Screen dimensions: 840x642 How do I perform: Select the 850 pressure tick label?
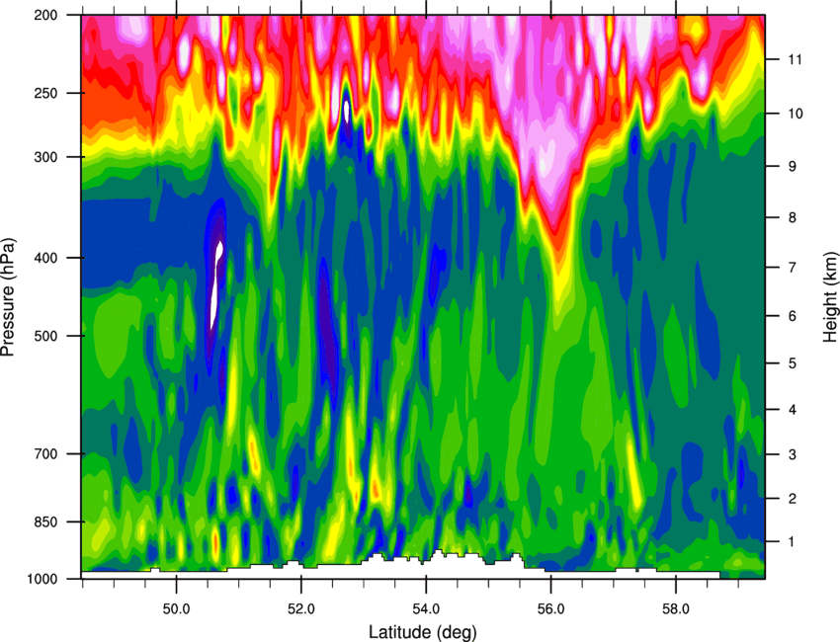(45, 522)
